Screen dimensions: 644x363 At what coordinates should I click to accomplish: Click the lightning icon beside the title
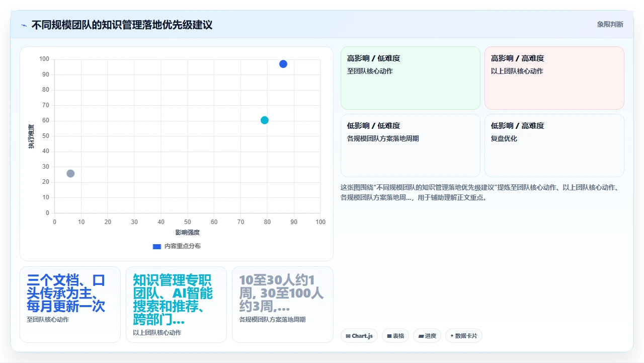pos(24,25)
